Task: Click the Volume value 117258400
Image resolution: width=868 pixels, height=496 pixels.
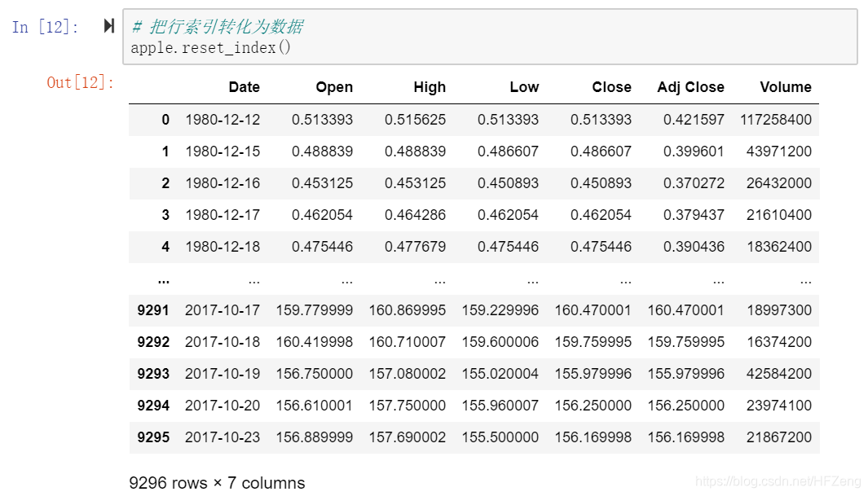Action: [x=776, y=120]
